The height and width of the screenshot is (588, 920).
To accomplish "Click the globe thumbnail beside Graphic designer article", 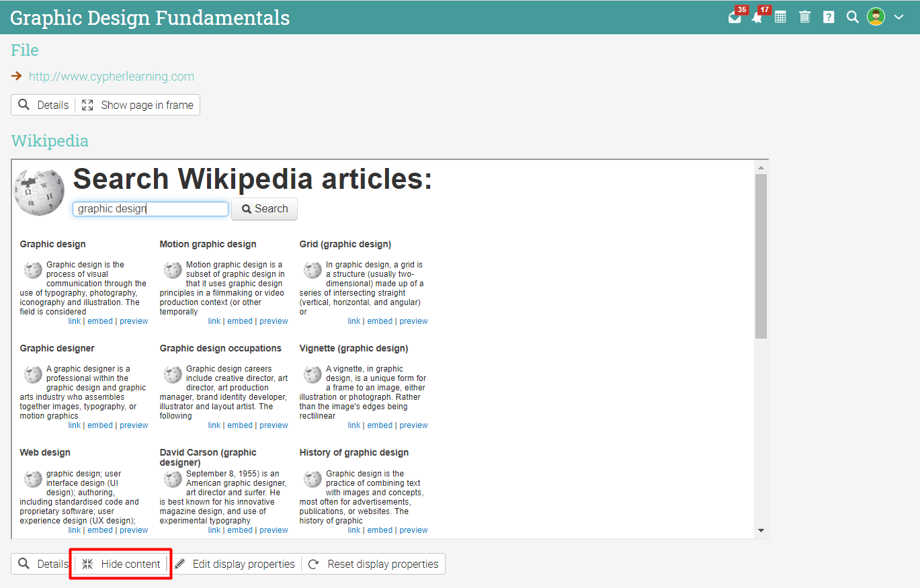I will (x=33, y=374).
